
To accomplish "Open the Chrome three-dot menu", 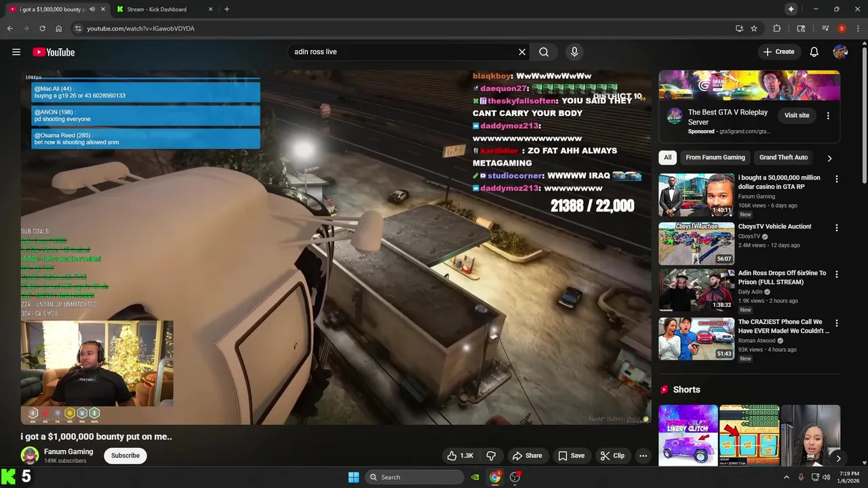I will (x=858, y=28).
